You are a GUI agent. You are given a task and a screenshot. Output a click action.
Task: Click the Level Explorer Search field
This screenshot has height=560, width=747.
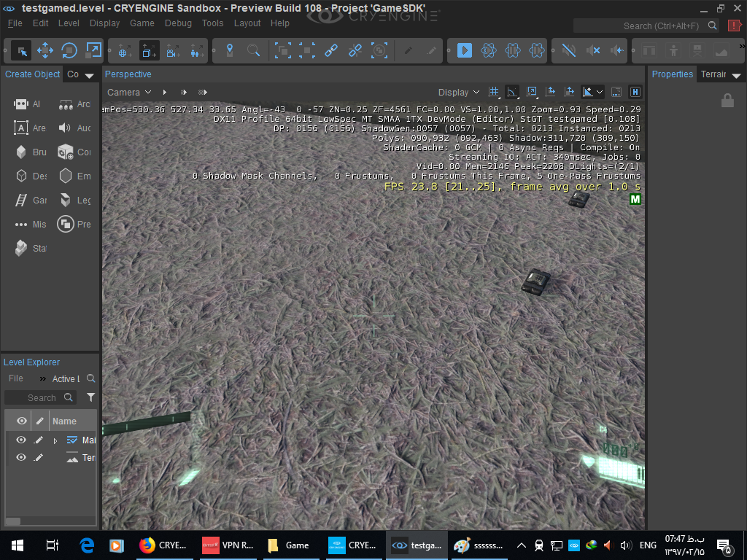coord(41,397)
